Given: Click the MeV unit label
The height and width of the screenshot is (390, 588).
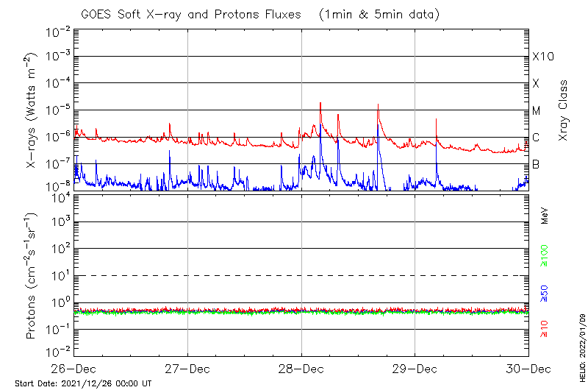Looking at the screenshot, I should [545, 215].
